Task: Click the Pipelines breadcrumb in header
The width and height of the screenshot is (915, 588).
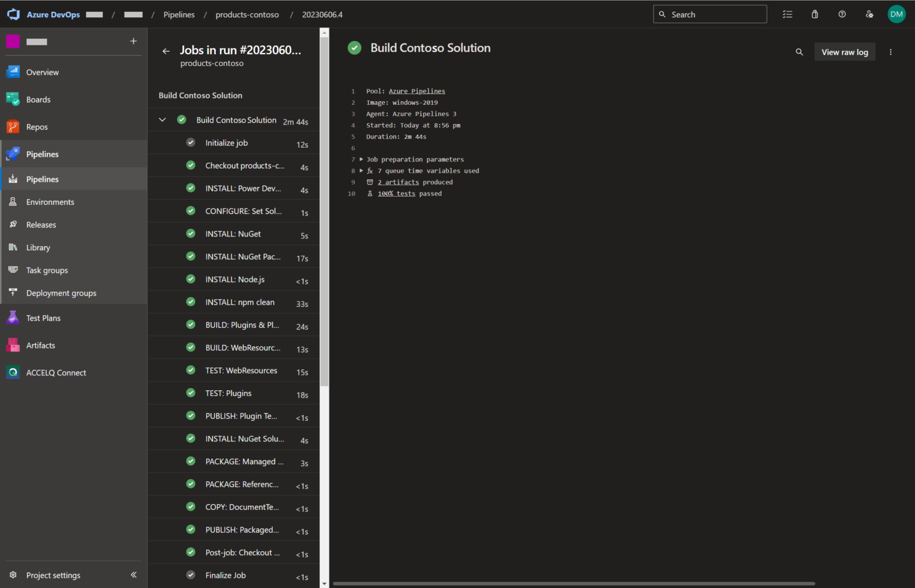Action: pos(179,14)
